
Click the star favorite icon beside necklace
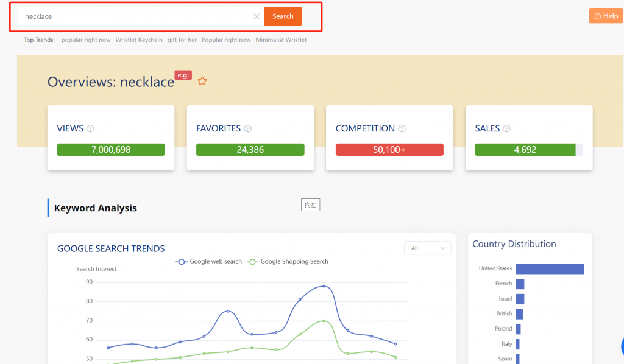pyautogui.click(x=202, y=81)
